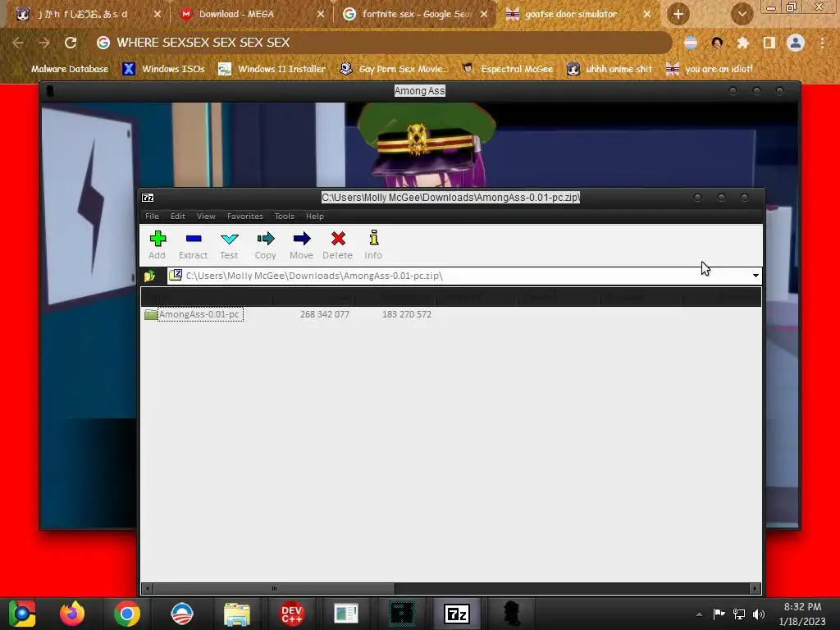Open the network icon in system tray
The height and width of the screenshot is (630, 840).
click(x=739, y=614)
